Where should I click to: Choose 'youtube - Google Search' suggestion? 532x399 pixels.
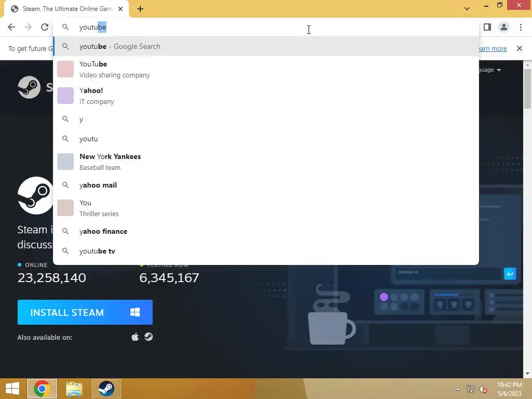click(x=266, y=46)
